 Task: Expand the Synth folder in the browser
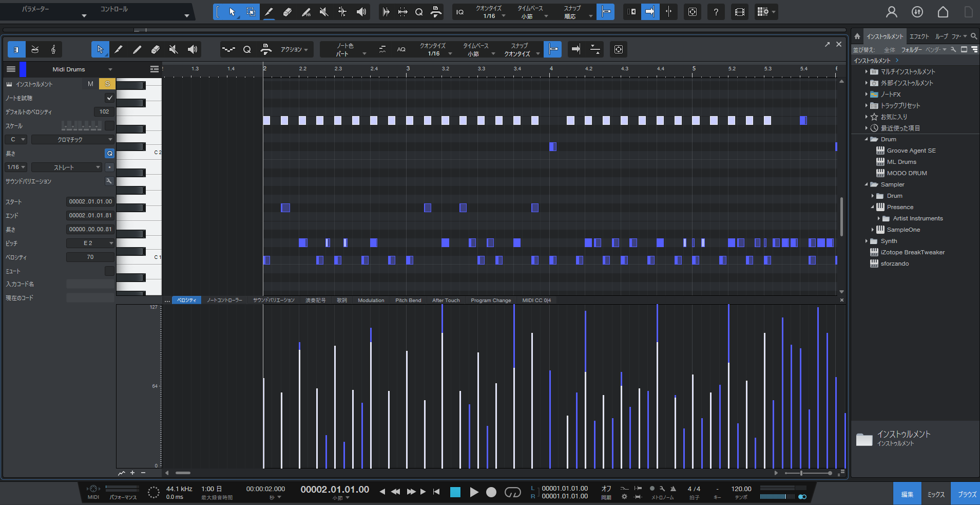[867, 241]
